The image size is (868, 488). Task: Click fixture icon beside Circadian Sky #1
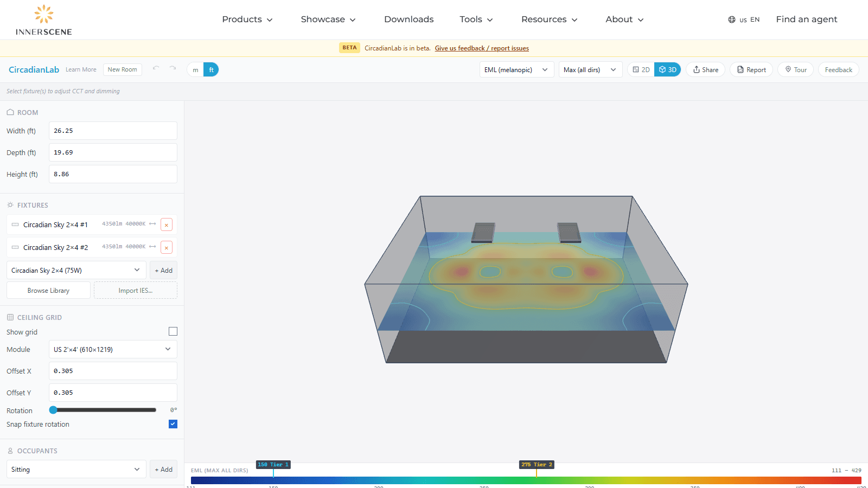pyautogui.click(x=15, y=224)
